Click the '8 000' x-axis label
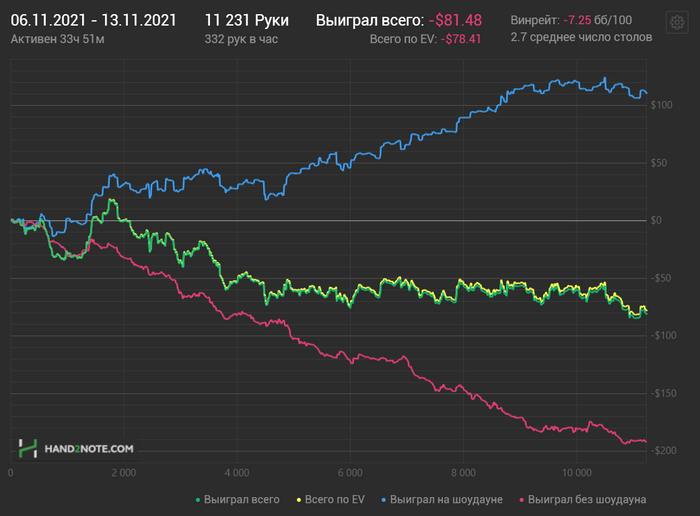Viewport: 700px width, 516px height. pyautogui.click(x=463, y=473)
